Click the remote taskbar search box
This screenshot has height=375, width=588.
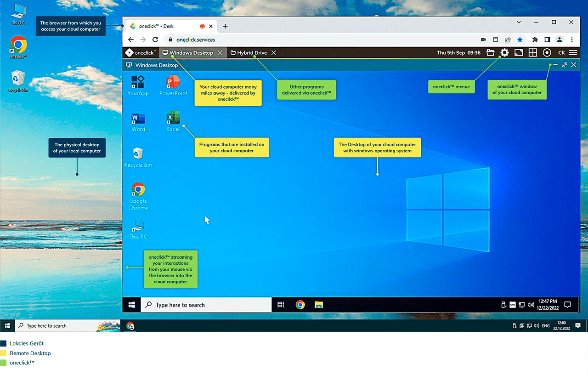click(x=206, y=305)
